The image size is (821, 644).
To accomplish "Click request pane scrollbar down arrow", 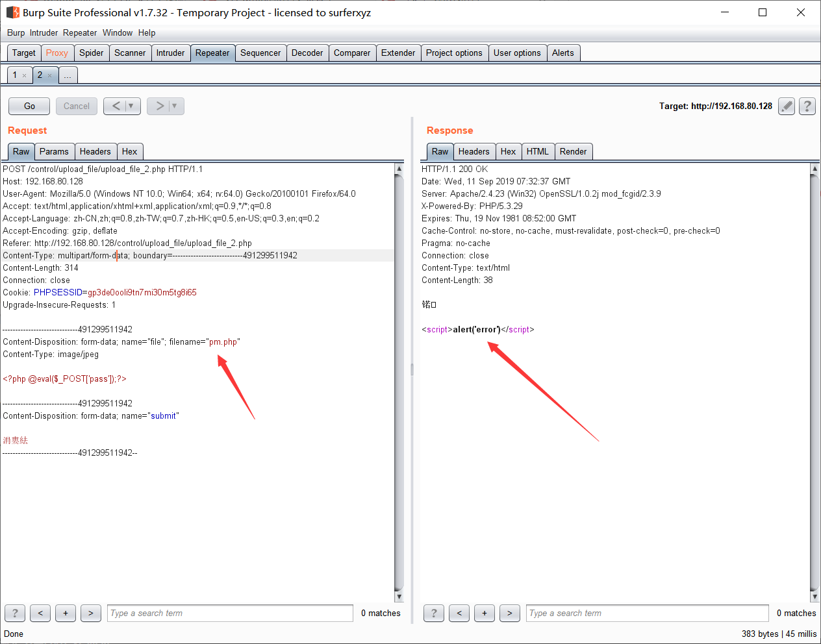I will 399,597.
